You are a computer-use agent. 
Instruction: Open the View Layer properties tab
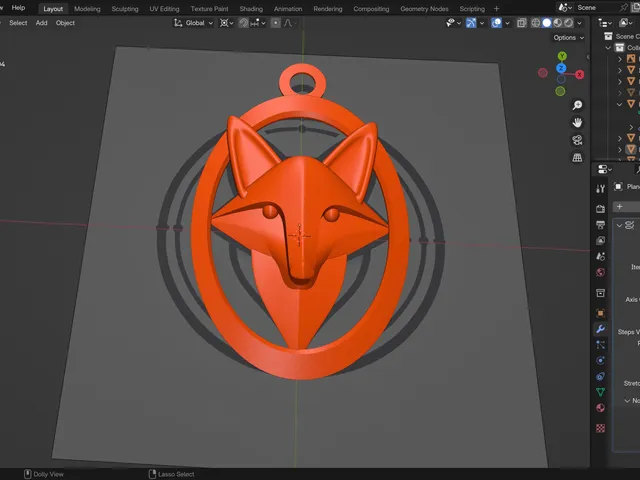click(x=600, y=240)
